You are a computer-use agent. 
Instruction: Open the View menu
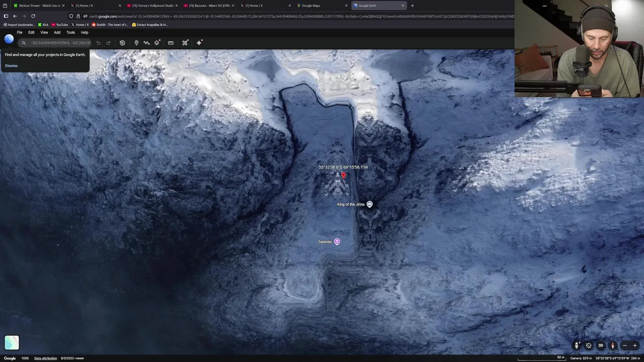coord(44,33)
